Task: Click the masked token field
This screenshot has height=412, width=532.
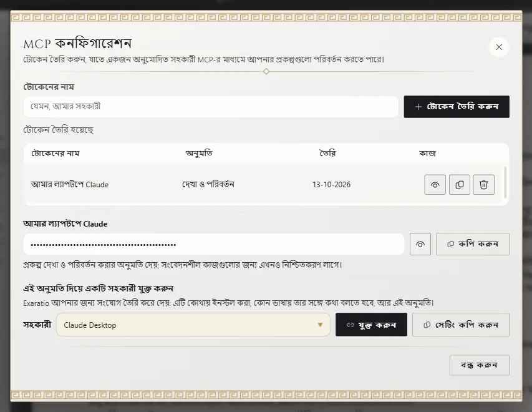Action: pos(214,244)
